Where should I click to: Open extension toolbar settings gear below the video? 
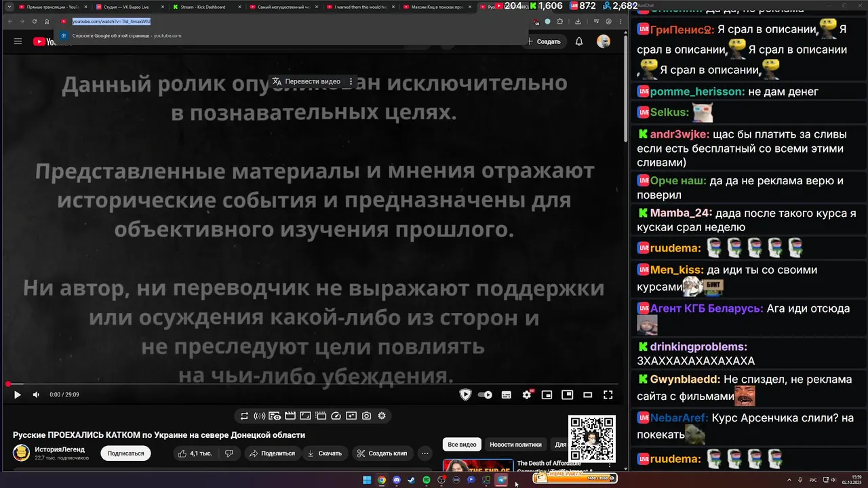[x=382, y=415]
